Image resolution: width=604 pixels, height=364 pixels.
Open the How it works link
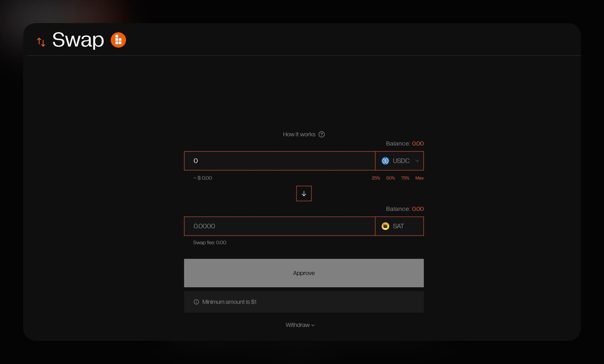(299, 134)
